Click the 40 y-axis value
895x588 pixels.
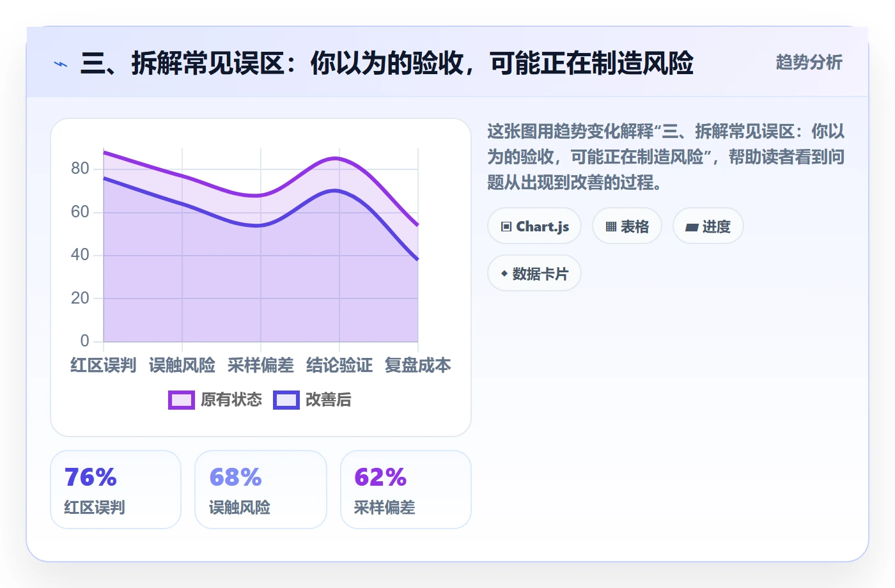coord(80,255)
